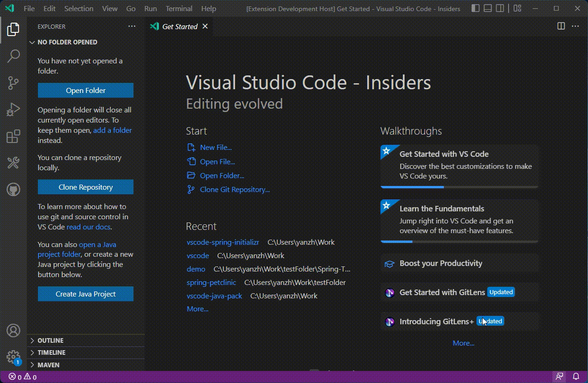
Task: Expand the Maven section
Action: pyautogui.click(x=86, y=365)
